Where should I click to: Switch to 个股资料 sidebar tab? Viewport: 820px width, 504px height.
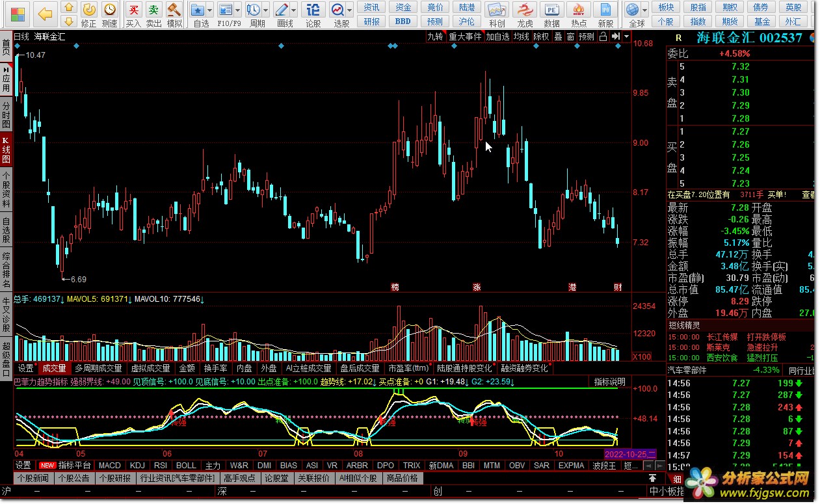6,190
